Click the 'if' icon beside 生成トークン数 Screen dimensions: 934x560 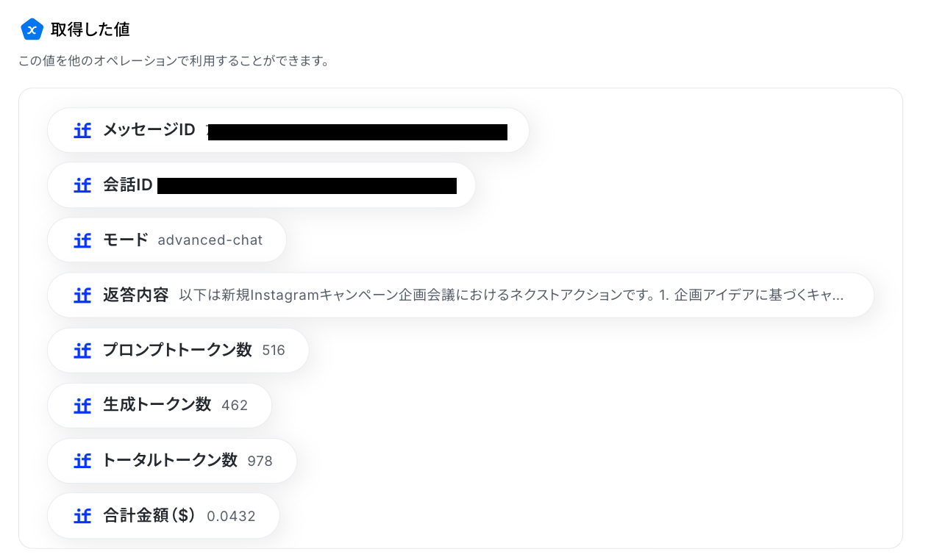[82, 406]
